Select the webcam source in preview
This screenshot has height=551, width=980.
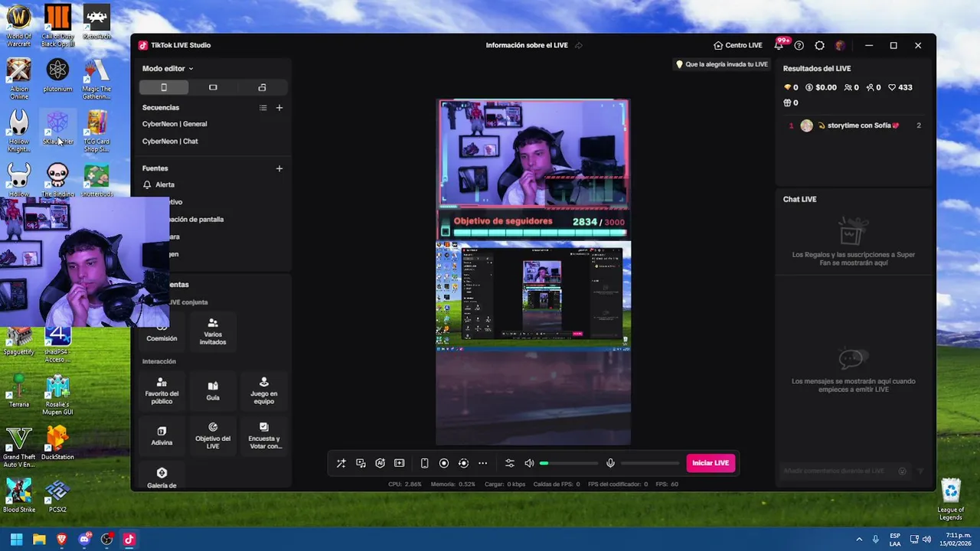(x=534, y=153)
